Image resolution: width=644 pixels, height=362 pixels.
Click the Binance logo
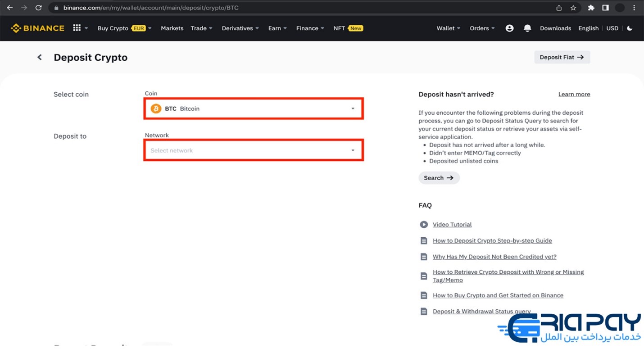(38, 28)
